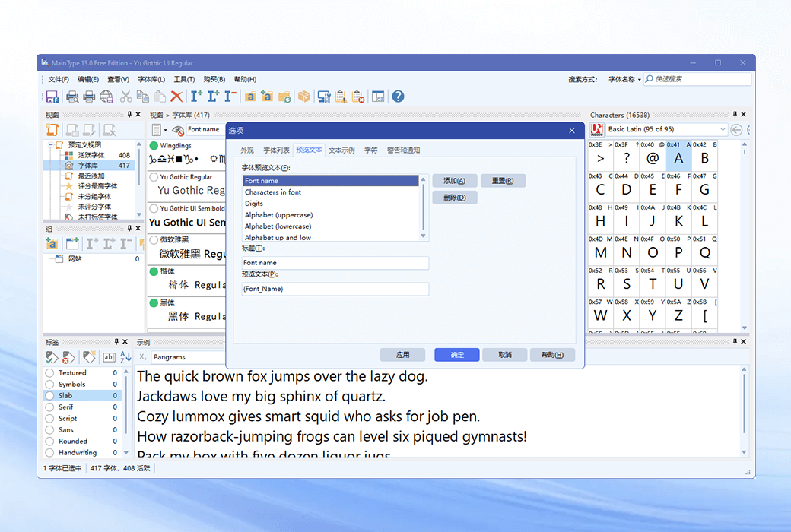The height and width of the screenshot is (532, 791).
Task: Click the add group icon in 组 panel
Action: pyautogui.click(x=52, y=244)
